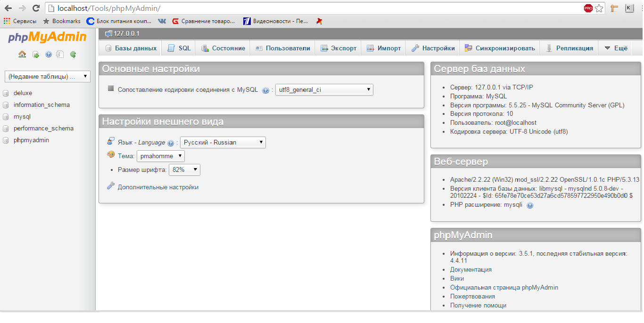Click the database icon beside deluxe
The image size is (644, 323).
point(6,93)
